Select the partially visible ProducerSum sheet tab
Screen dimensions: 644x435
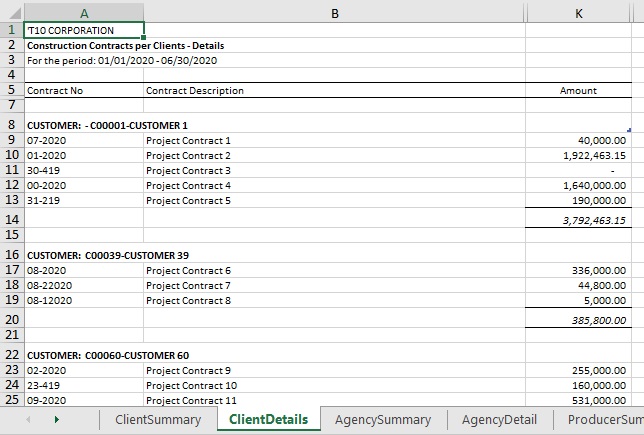point(604,420)
